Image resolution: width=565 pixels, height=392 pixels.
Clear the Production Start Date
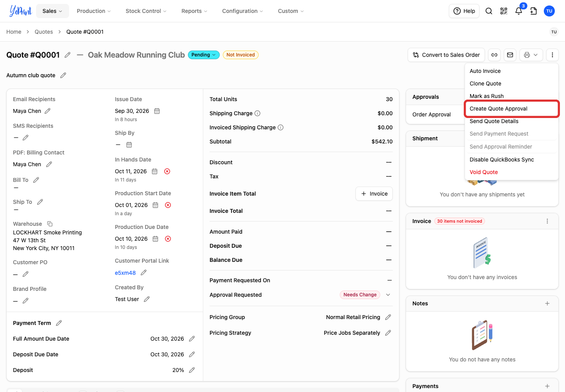(168, 205)
